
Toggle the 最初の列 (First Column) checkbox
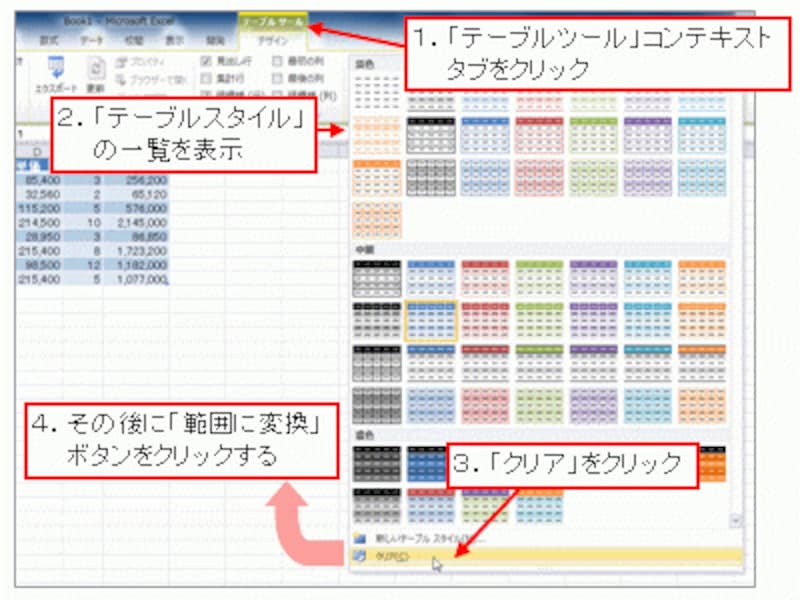(x=277, y=61)
